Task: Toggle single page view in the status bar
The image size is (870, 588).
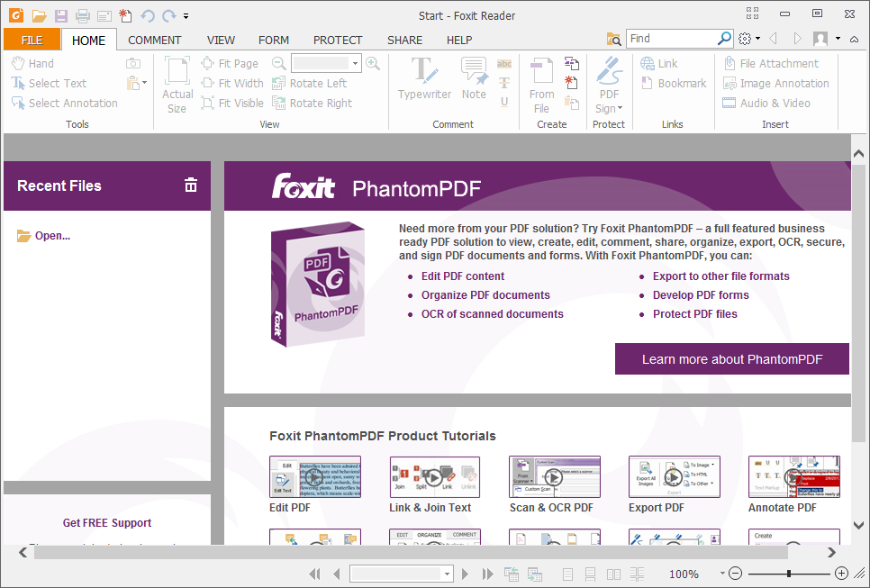Action: tap(567, 574)
